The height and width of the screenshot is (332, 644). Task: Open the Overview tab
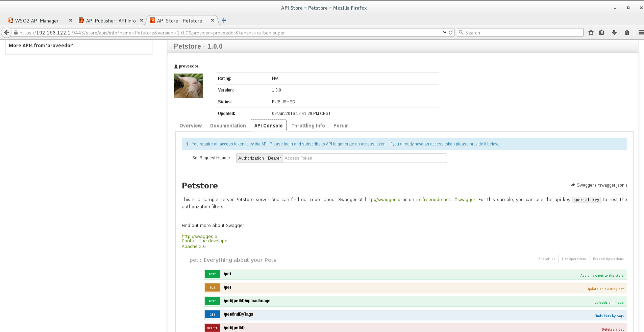[191, 126]
